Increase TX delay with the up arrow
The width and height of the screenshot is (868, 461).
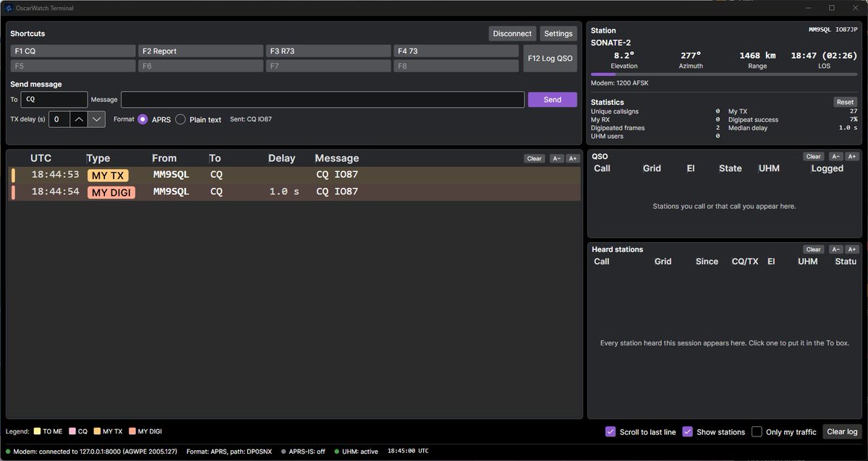coord(79,119)
